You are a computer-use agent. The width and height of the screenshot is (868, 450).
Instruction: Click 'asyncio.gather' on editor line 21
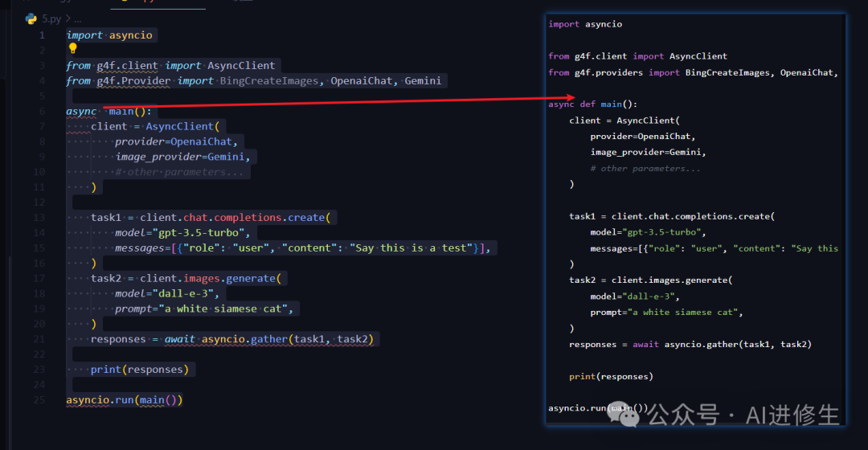244,339
